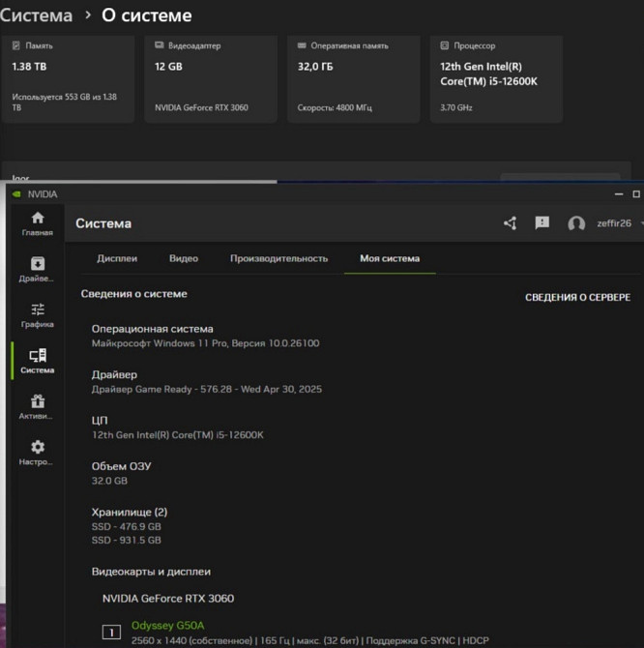The image size is (644, 648).
Task: Maximize the NVIDIA window
Action: click(636, 193)
